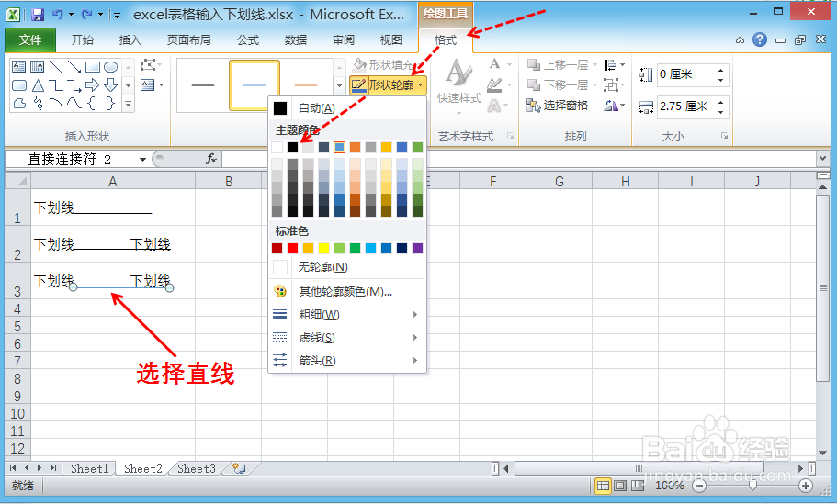Click the Selection Pane button 选择窗格

click(x=557, y=106)
